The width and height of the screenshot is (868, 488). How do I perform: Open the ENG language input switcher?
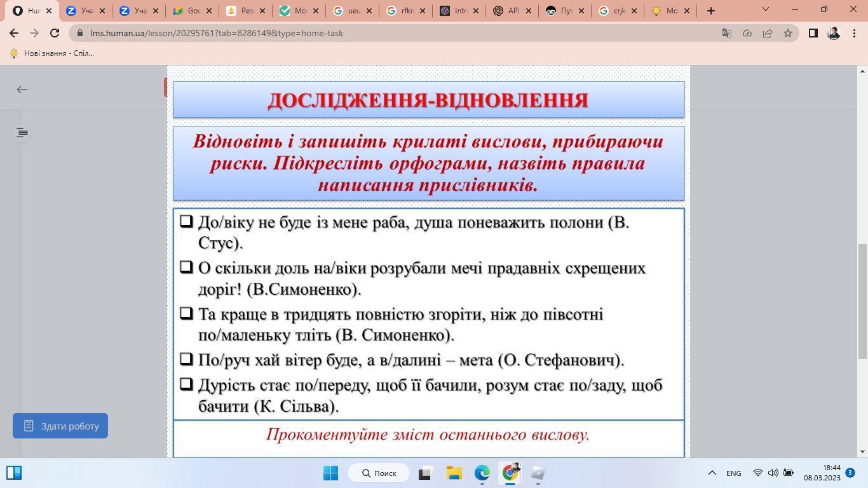pos(733,473)
